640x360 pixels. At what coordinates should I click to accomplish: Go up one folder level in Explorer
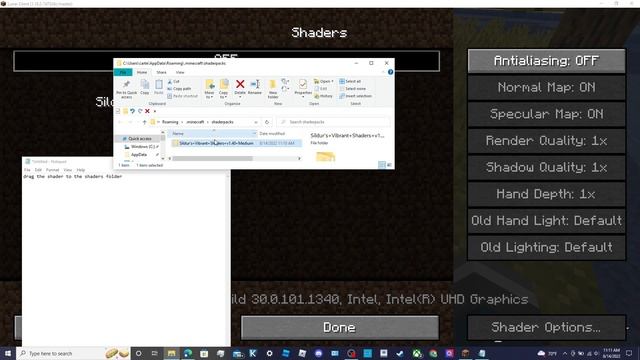coord(144,122)
